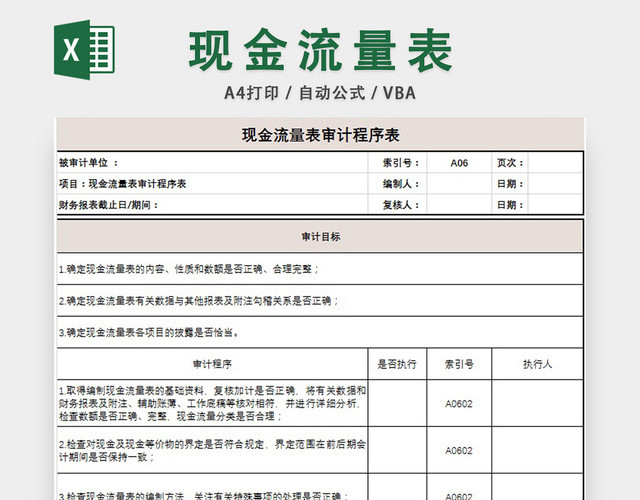Click the 是否执行 column header
Screen dimensions: 640x500
[x=397, y=364]
